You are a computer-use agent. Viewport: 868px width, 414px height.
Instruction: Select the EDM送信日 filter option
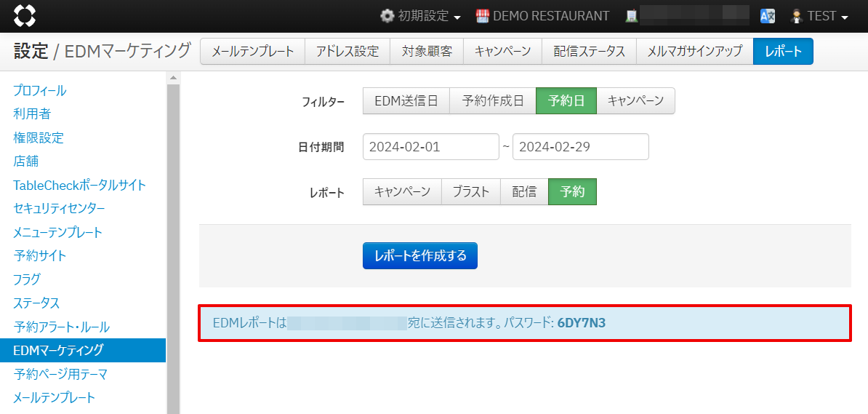(406, 101)
